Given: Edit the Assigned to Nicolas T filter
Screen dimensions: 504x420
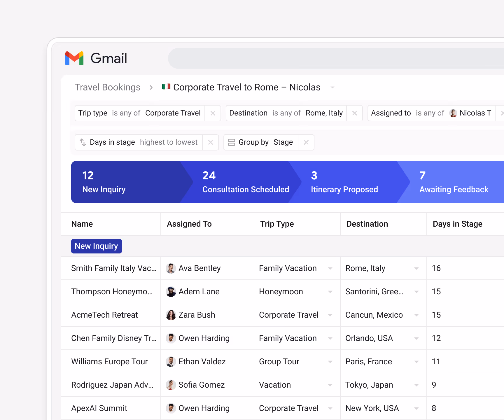Looking at the screenshot, I should tap(431, 113).
